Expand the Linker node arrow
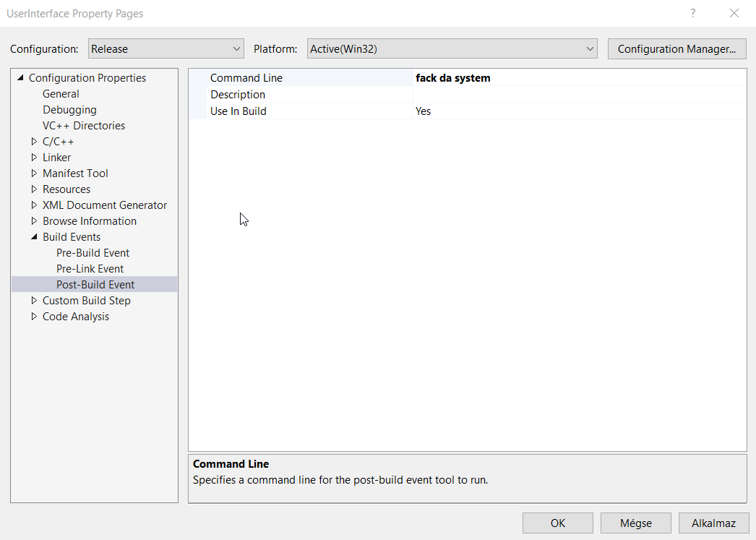This screenshot has width=756, height=540. (34, 158)
